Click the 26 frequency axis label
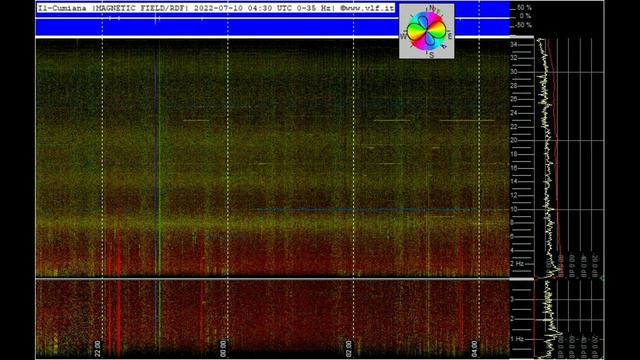Image resolution: width=640 pixels, height=360 pixels. (514, 99)
